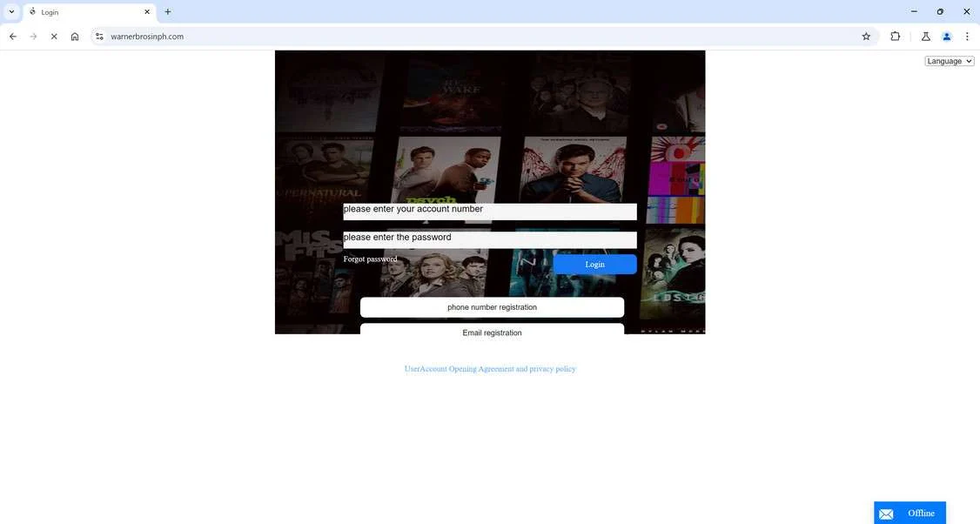The height and width of the screenshot is (524, 980).
Task: Minimize the browser window
Action: coord(914,12)
